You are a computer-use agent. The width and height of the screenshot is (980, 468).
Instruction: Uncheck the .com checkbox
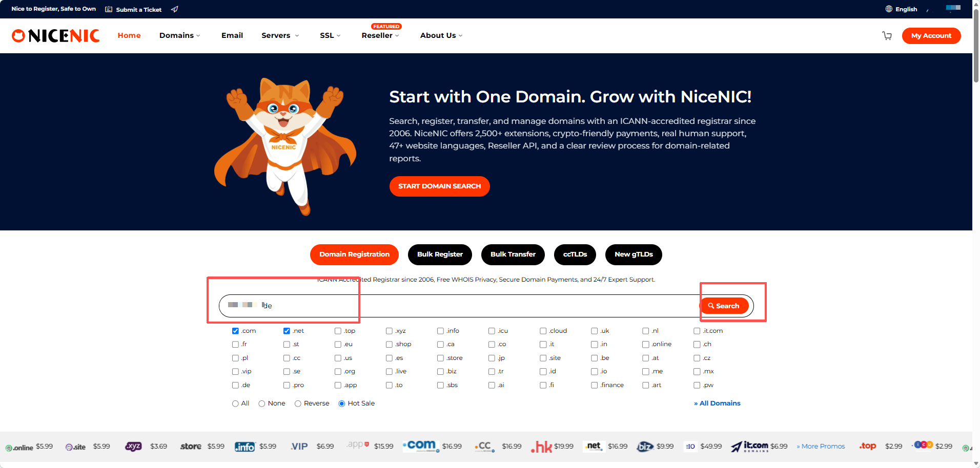pos(235,331)
